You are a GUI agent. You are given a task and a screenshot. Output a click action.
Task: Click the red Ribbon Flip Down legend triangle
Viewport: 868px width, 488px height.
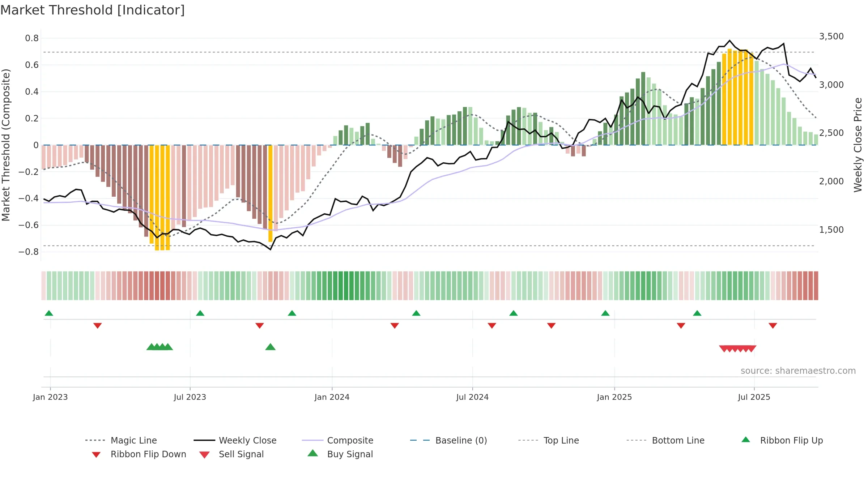click(x=96, y=455)
